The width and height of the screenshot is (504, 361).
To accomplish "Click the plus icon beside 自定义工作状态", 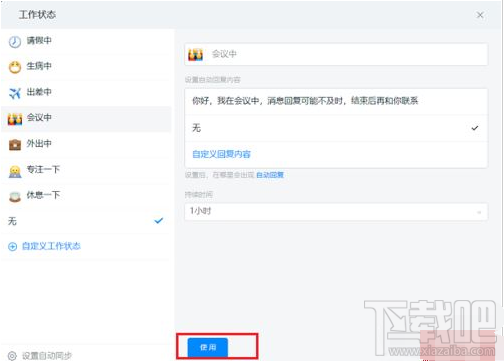I will tap(12, 247).
